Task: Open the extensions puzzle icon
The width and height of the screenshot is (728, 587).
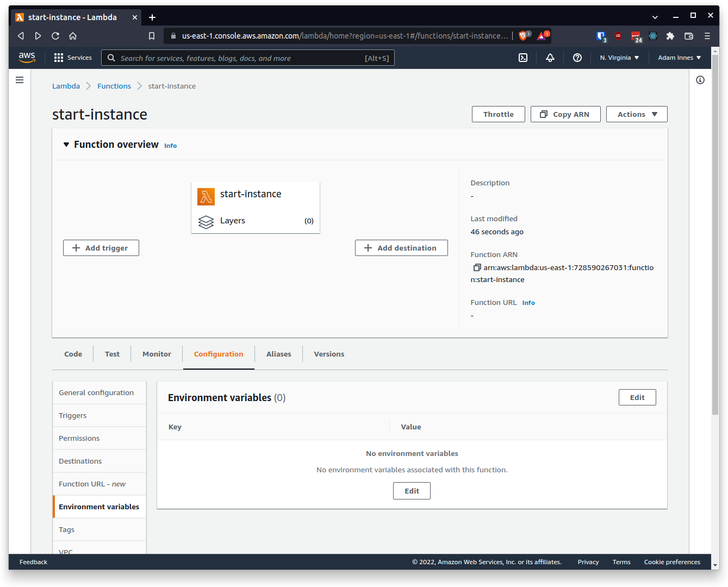Action: pyautogui.click(x=670, y=36)
